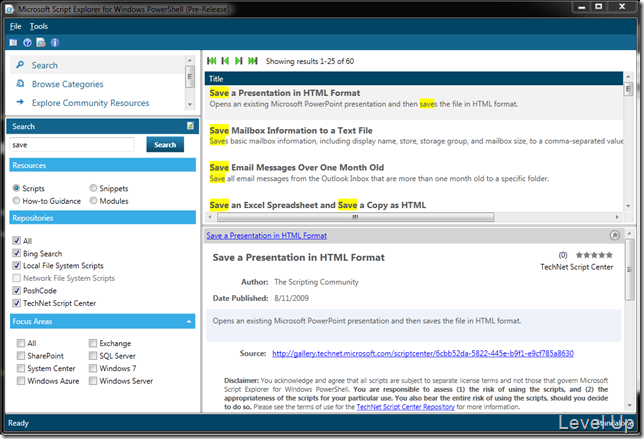Select result 'Save Mailbox Information to a Text File'
Screen dimensions: 644x439
(414, 136)
